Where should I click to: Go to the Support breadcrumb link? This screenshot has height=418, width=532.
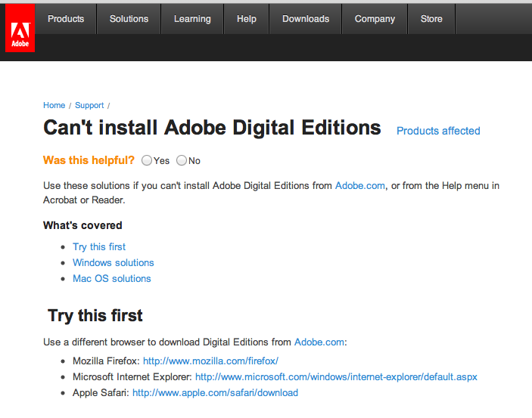(89, 105)
